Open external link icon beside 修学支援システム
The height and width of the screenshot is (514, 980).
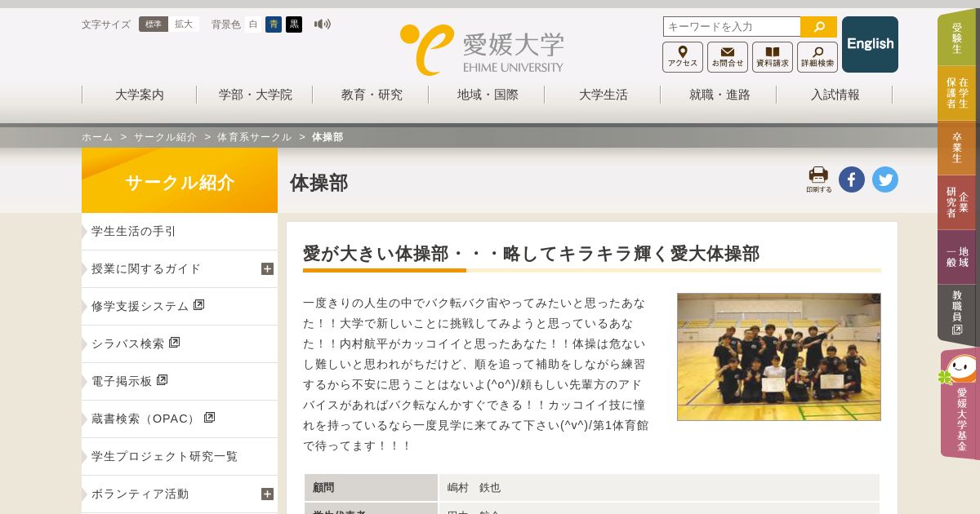click(x=198, y=305)
